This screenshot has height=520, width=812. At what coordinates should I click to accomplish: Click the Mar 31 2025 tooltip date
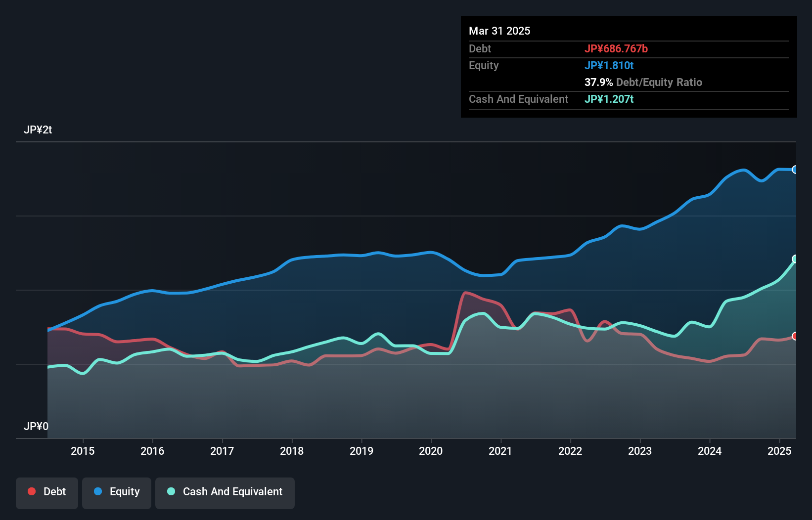499,31
